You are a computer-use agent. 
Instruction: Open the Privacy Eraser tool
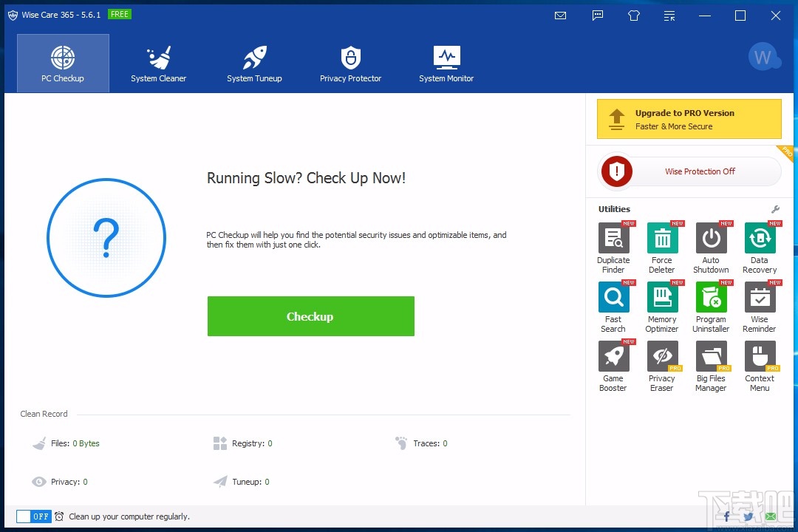point(662,357)
